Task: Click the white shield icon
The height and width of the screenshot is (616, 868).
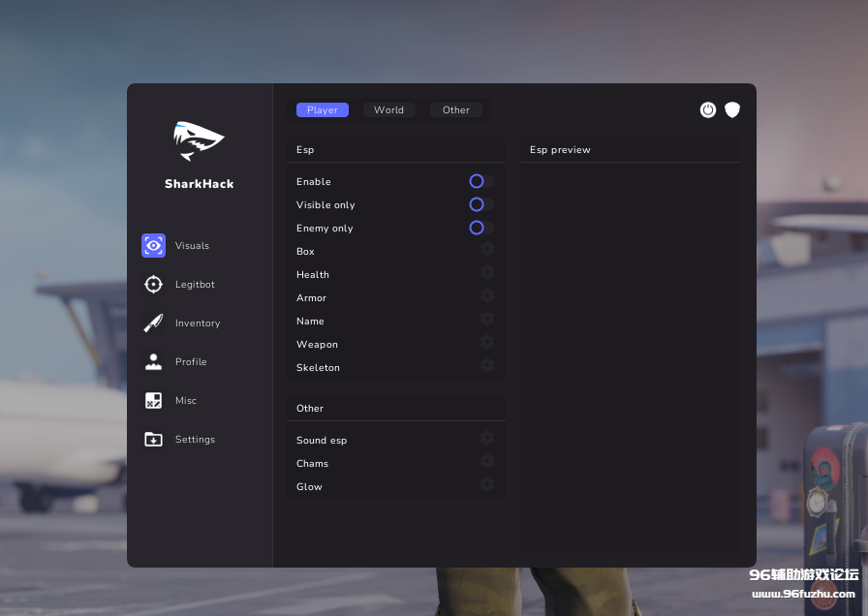Action: tap(732, 110)
